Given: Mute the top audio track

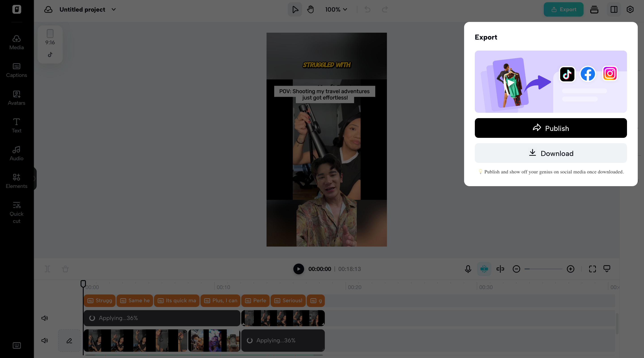Looking at the screenshot, I should pos(44,318).
